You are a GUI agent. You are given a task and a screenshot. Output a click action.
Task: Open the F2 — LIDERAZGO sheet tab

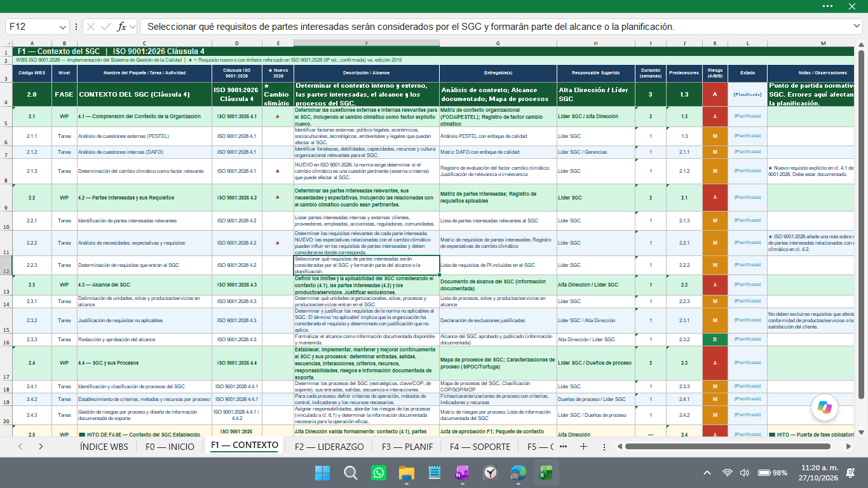coord(329,447)
